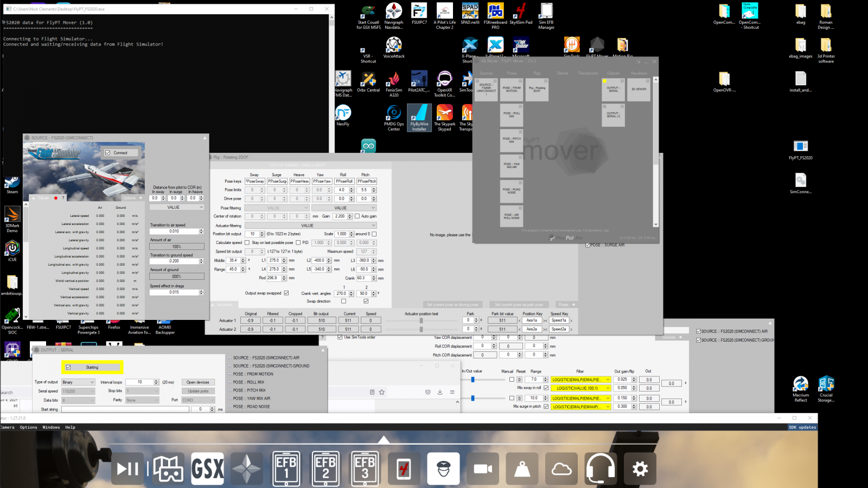Open the GSX toolbar icon

(x=207, y=468)
